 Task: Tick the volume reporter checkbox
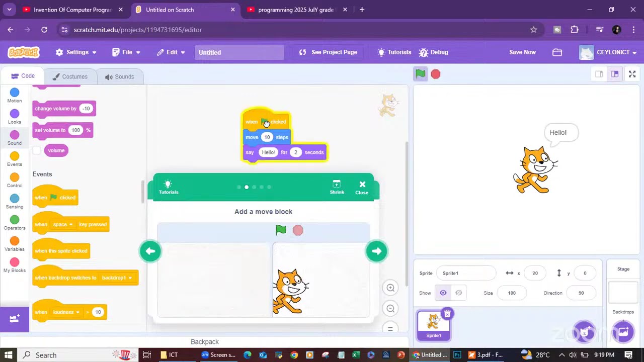click(37, 150)
